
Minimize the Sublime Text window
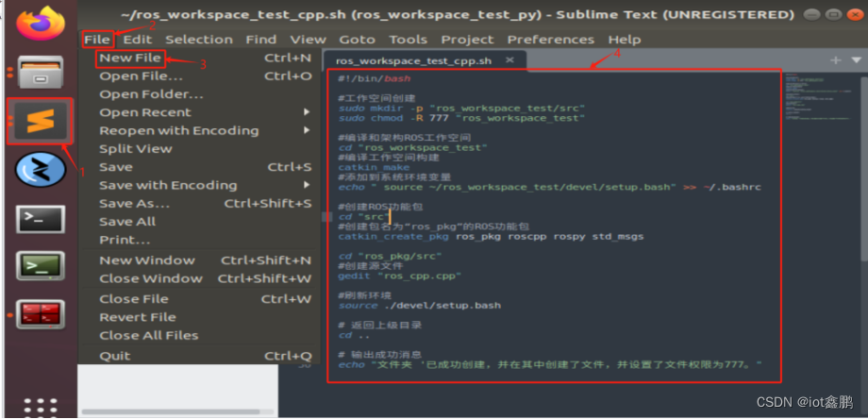point(812,15)
